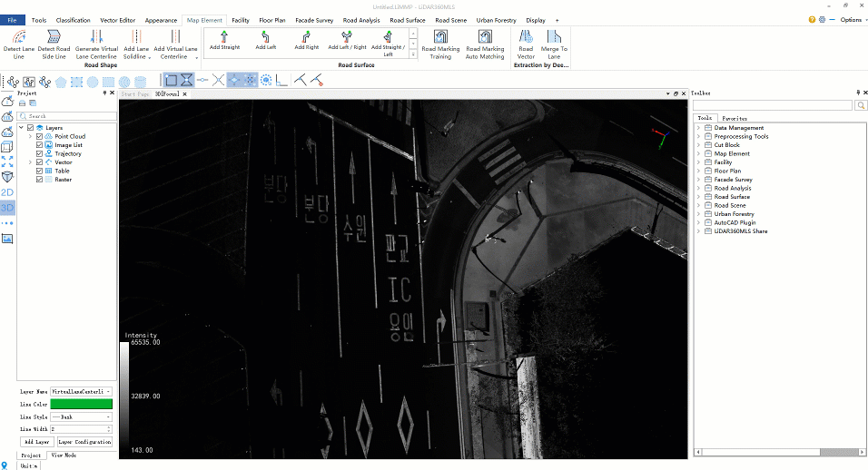
Task: Close the 3D[Focus] viewer tab
Action: [185, 94]
